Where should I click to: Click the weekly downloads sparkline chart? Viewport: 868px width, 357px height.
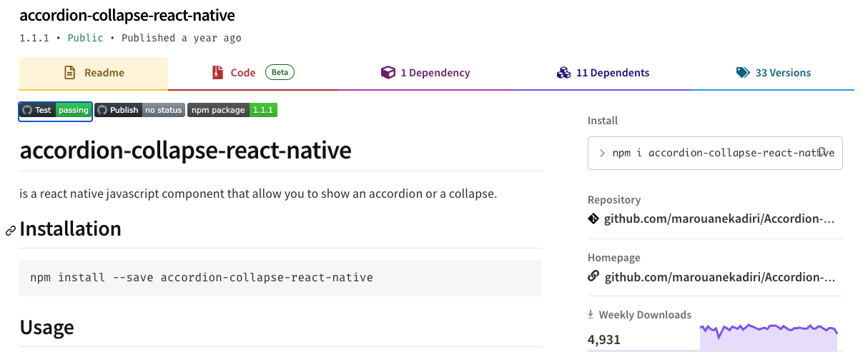769,337
